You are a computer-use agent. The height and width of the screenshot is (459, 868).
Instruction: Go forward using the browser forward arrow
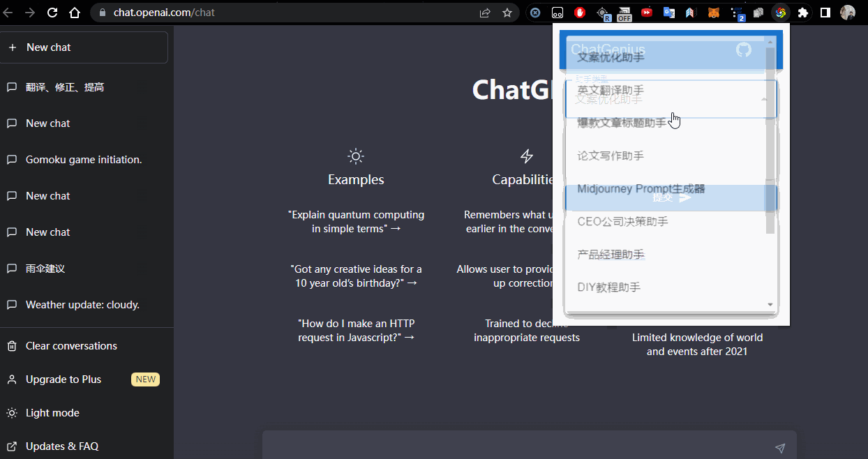pyautogui.click(x=29, y=13)
